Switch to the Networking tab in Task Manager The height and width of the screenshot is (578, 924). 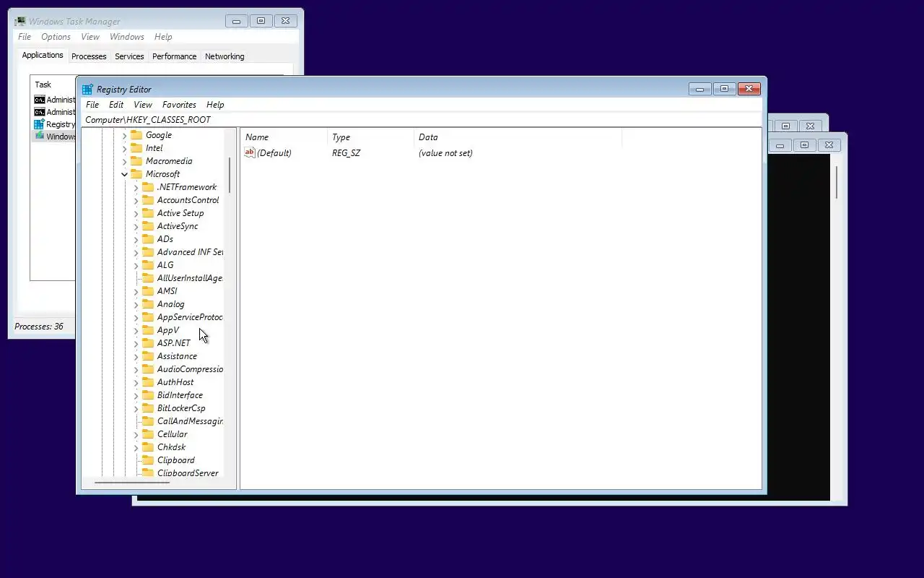click(x=225, y=56)
